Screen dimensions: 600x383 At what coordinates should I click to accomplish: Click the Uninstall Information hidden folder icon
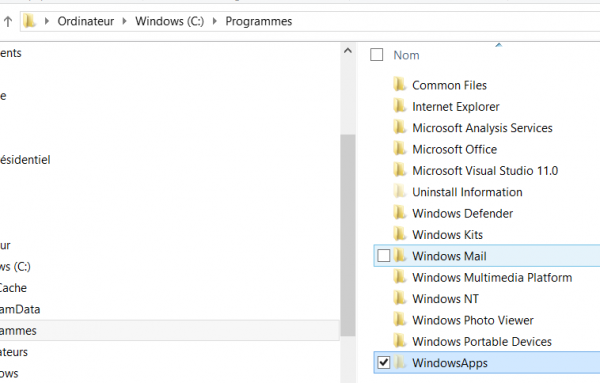399,191
